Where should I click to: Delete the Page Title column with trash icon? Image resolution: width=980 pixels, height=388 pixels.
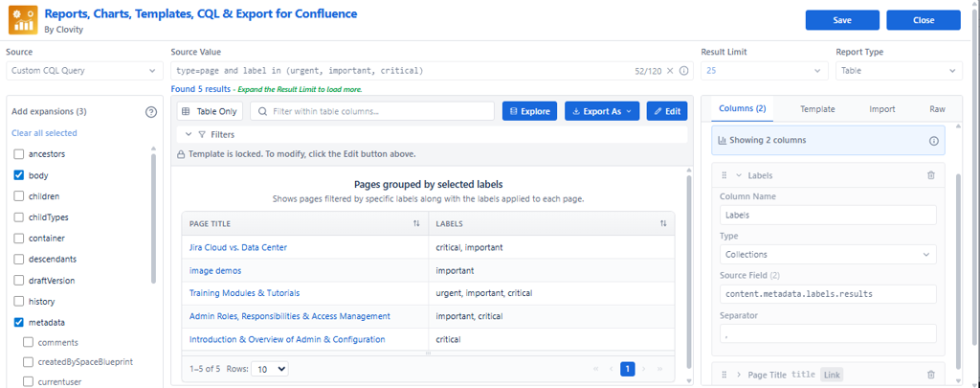(930, 375)
